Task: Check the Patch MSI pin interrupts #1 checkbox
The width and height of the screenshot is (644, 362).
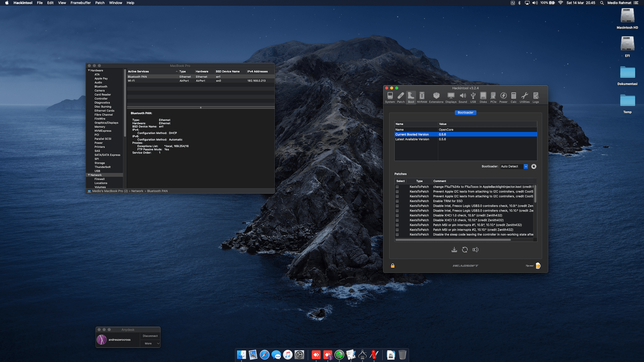Action: pos(397,225)
